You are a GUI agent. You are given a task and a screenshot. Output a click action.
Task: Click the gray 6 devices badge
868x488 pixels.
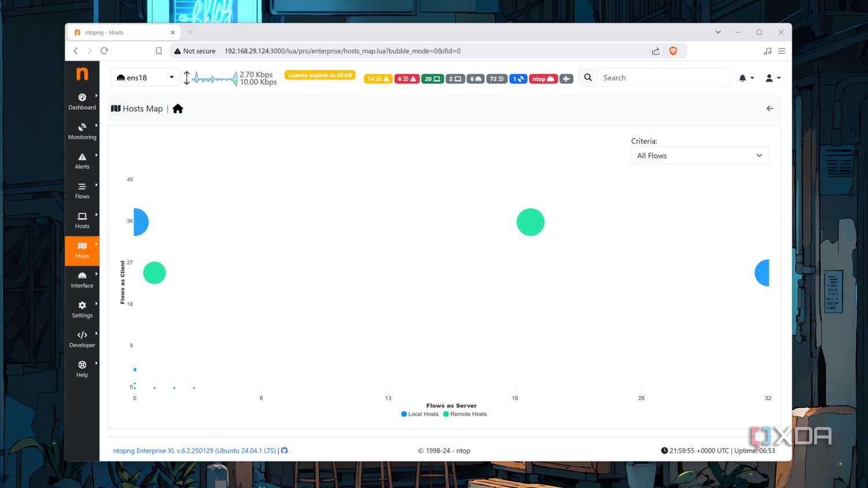(476, 79)
